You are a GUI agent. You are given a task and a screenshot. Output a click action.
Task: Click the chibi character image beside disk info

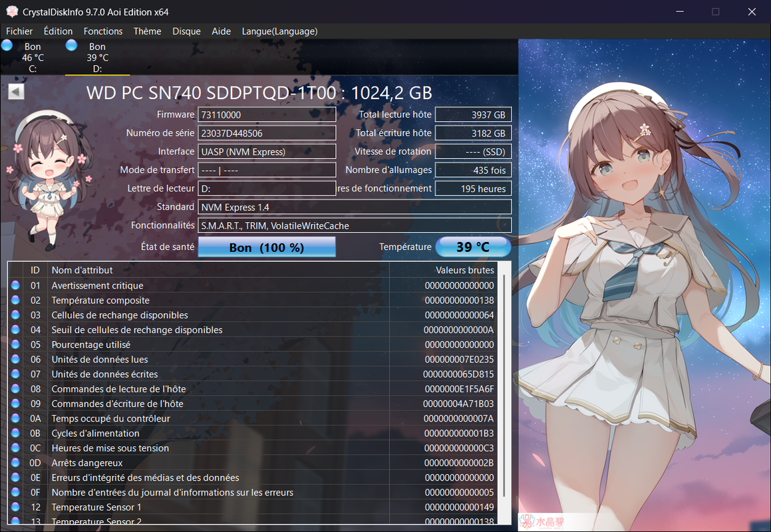point(48,180)
